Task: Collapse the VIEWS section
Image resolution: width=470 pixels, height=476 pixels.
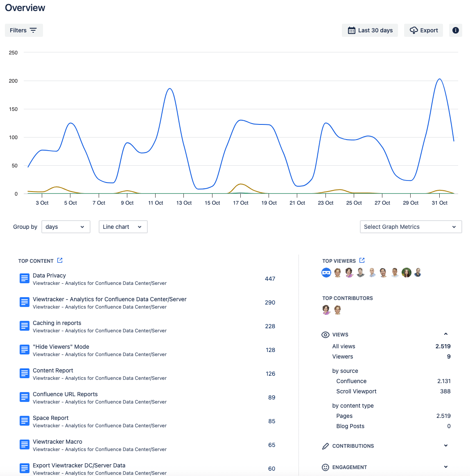Action: pos(446,334)
